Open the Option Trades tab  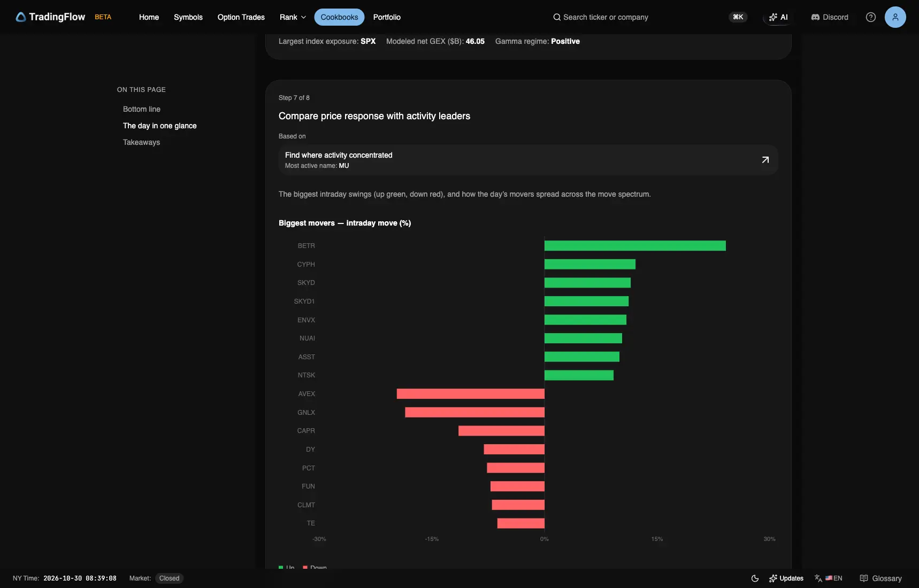[x=241, y=17]
